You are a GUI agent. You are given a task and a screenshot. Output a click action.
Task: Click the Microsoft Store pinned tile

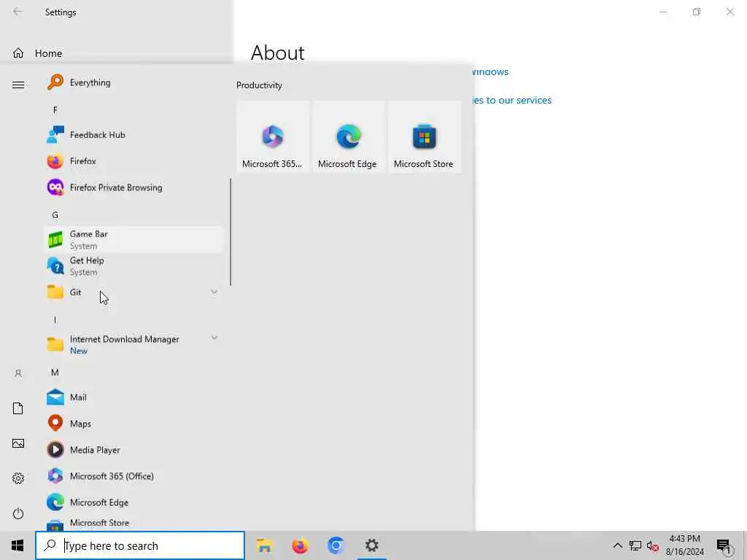[x=425, y=137]
